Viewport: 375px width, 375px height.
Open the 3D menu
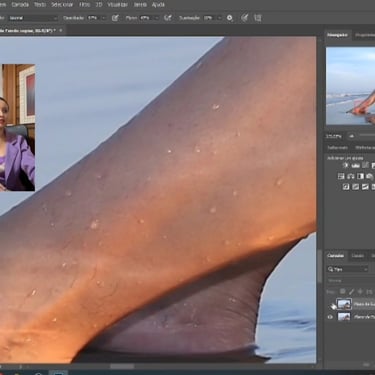[99, 5]
